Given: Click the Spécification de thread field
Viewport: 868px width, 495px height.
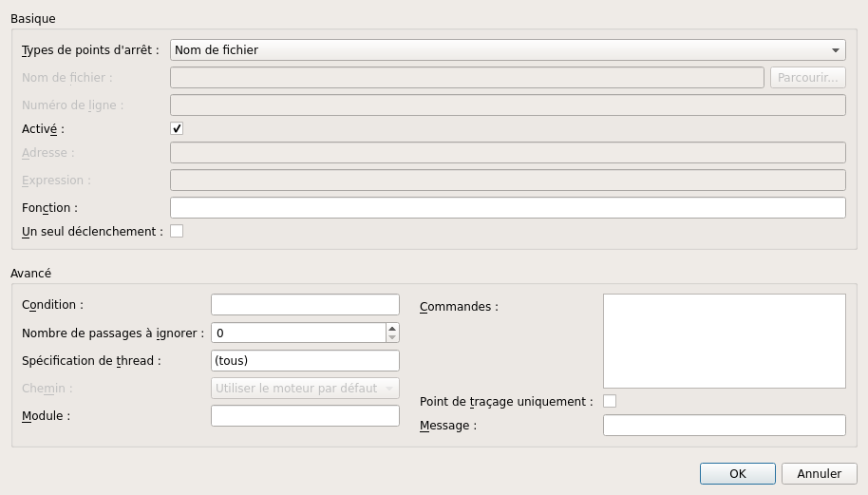Looking at the screenshot, I should 305,361.
